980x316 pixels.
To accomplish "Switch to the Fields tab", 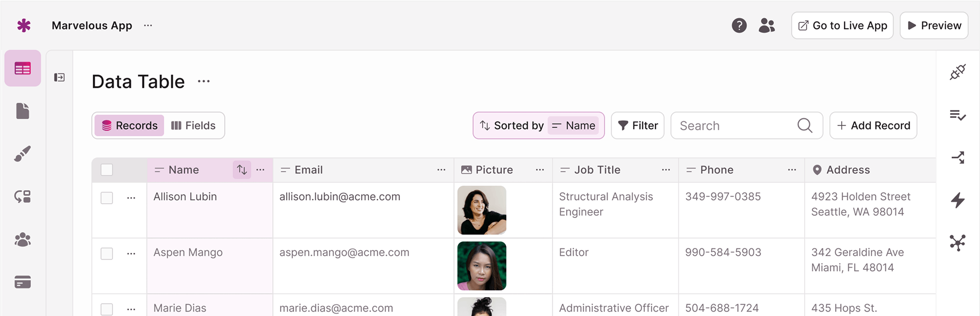I will pos(193,125).
